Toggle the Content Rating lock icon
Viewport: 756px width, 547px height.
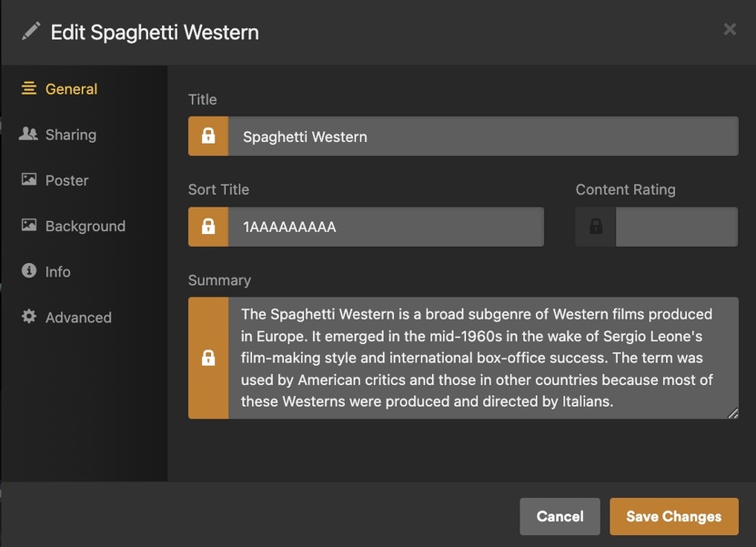coord(596,227)
